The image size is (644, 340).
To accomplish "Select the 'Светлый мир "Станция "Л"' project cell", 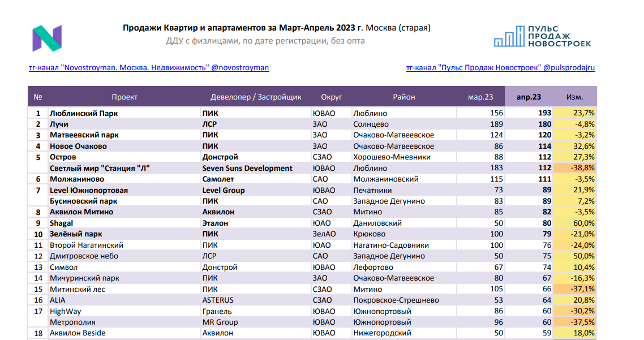I will pos(124,168).
